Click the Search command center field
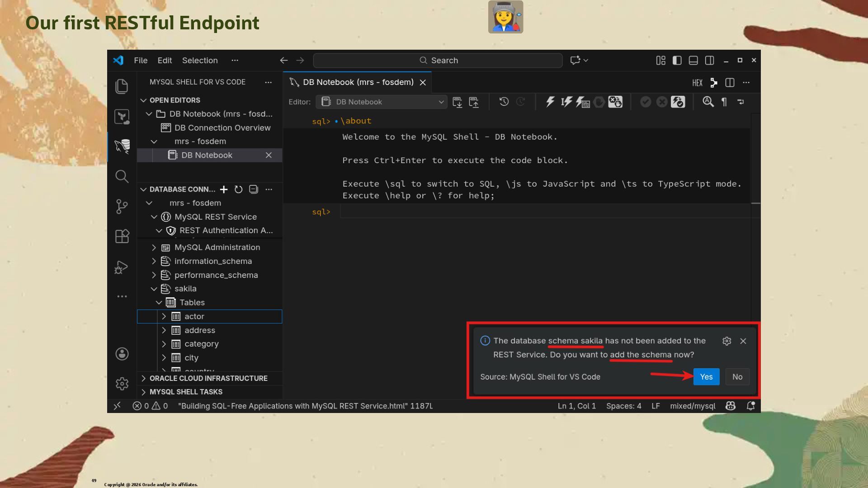 pos(438,60)
